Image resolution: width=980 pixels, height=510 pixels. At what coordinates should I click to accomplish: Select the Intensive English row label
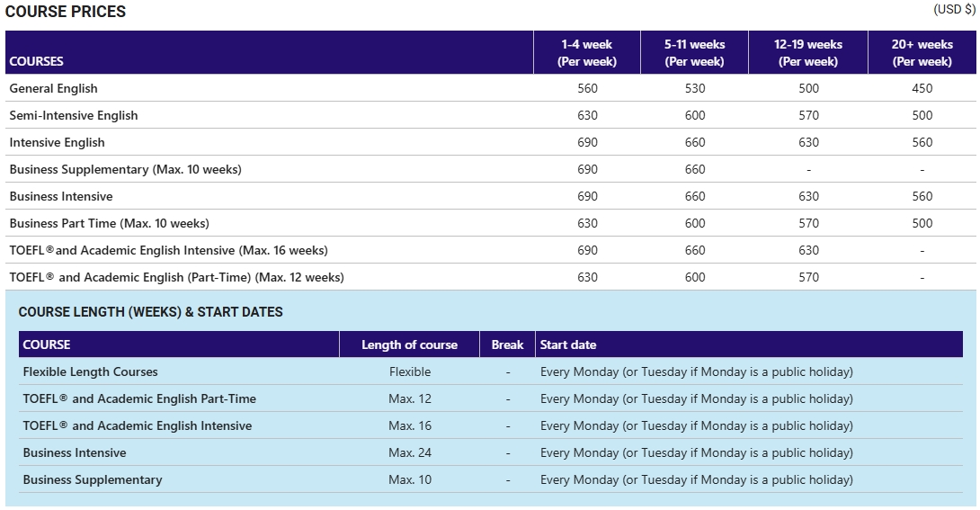click(x=57, y=142)
